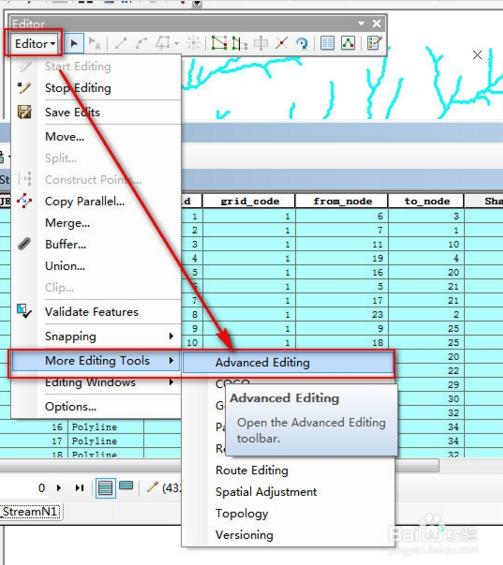The width and height of the screenshot is (503, 565).
Task: Click the Rotate Tool icon
Action: 302,44
